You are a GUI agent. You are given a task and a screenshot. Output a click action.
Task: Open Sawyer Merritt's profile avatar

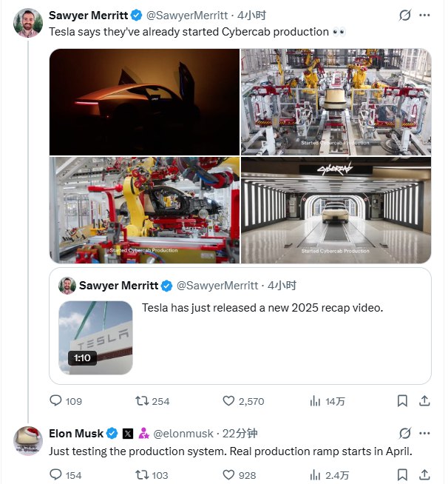coord(28,23)
